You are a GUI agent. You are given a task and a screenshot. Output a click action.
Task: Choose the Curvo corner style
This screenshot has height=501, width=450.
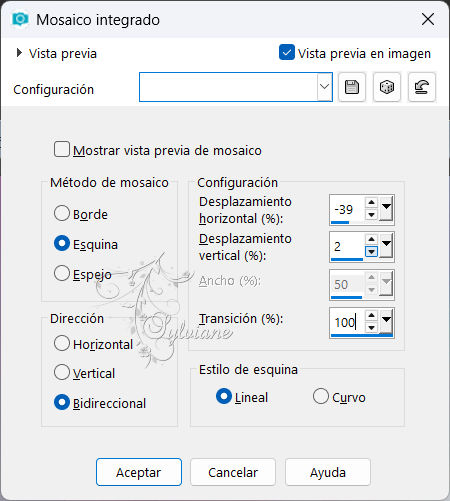pos(321,396)
